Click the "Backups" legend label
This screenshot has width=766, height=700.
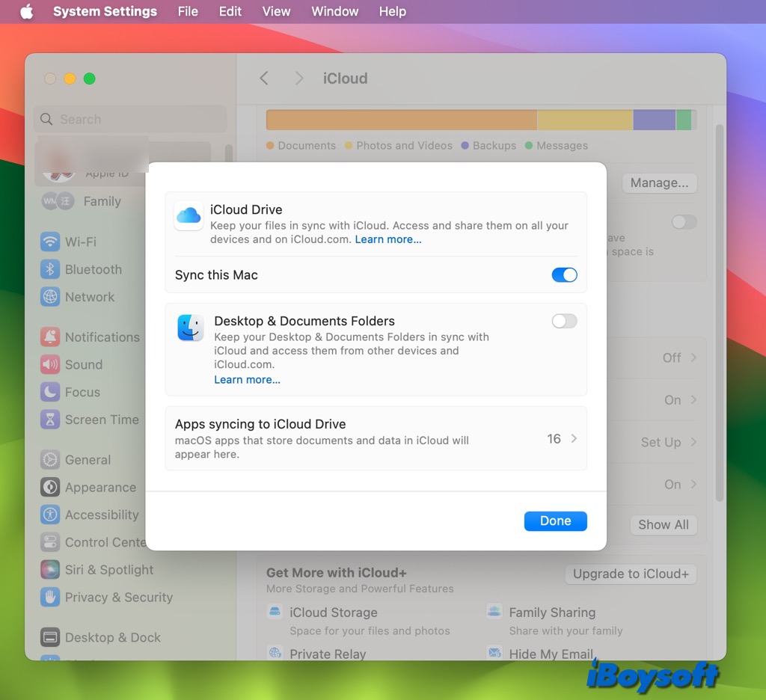[x=494, y=146]
